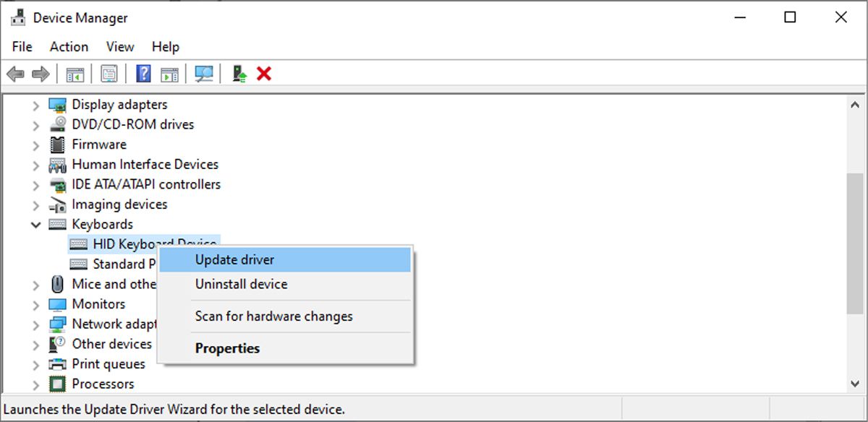Click the Forward navigation arrow icon
Screen dimensions: 868x422
pyautogui.click(x=40, y=73)
